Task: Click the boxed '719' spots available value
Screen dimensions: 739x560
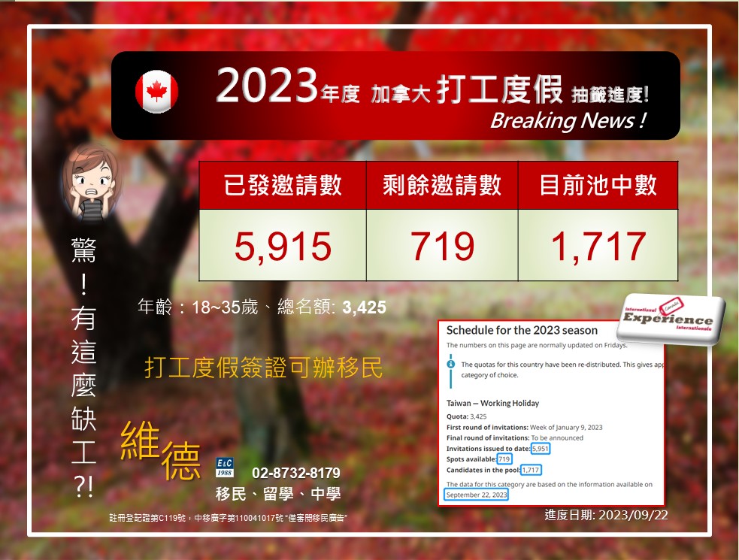Action: tap(504, 459)
